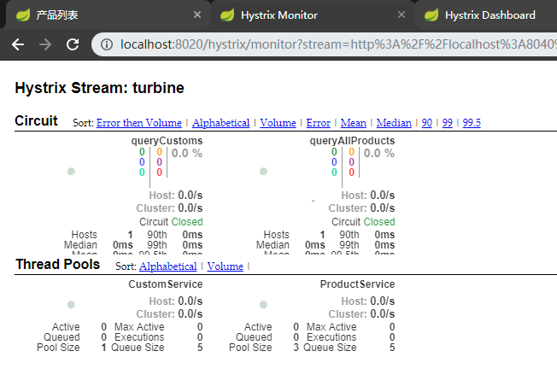Close the 产品列表 tab
This screenshot has height=392, width=557.
click(x=197, y=15)
